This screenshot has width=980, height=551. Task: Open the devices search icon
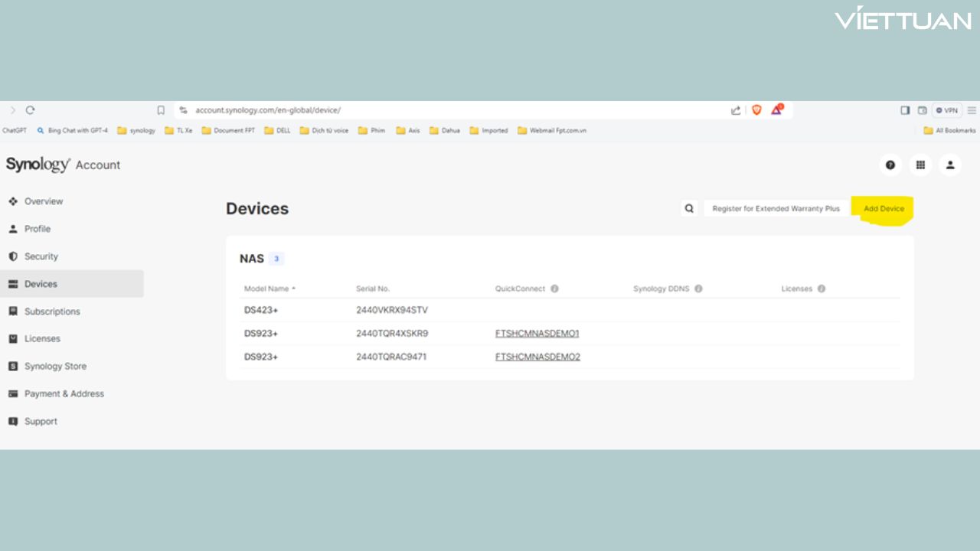(x=689, y=208)
